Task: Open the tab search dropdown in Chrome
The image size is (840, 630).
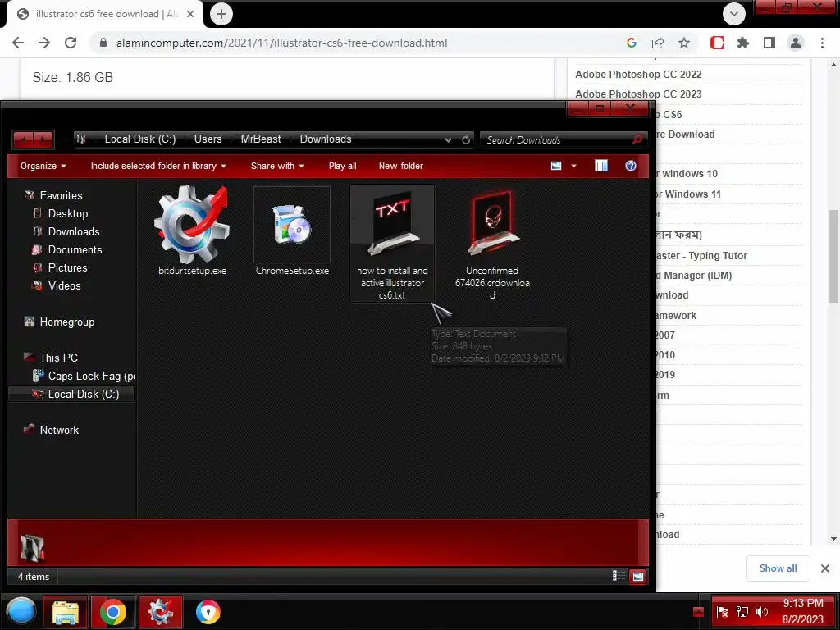Action: (734, 14)
